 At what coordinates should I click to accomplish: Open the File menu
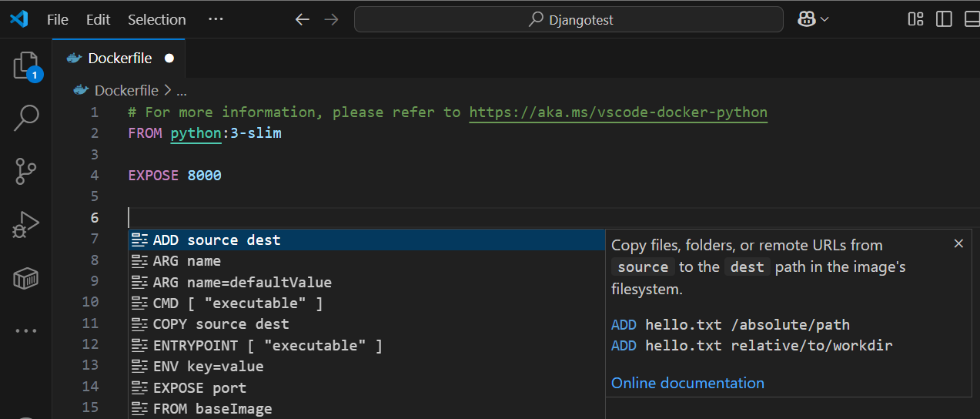click(x=58, y=19)
